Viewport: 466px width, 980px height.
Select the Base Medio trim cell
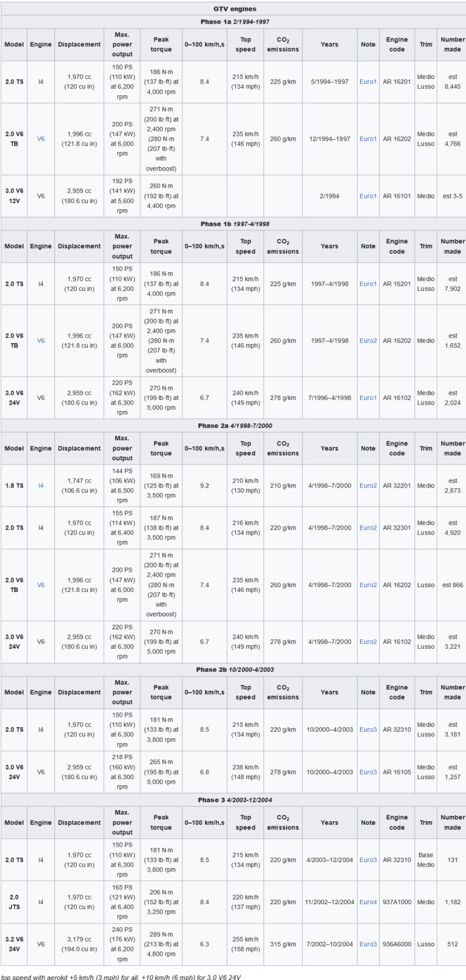click(426, 859)
